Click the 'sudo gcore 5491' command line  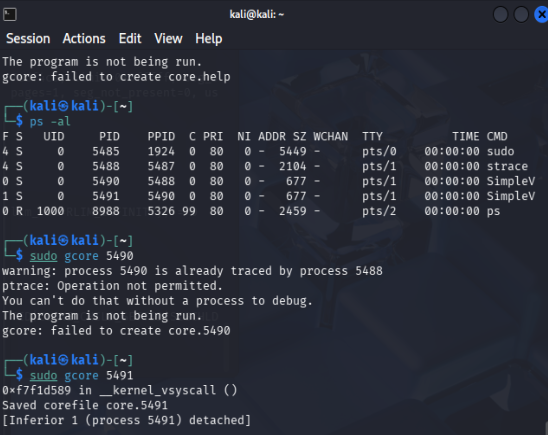coord(81,375)
